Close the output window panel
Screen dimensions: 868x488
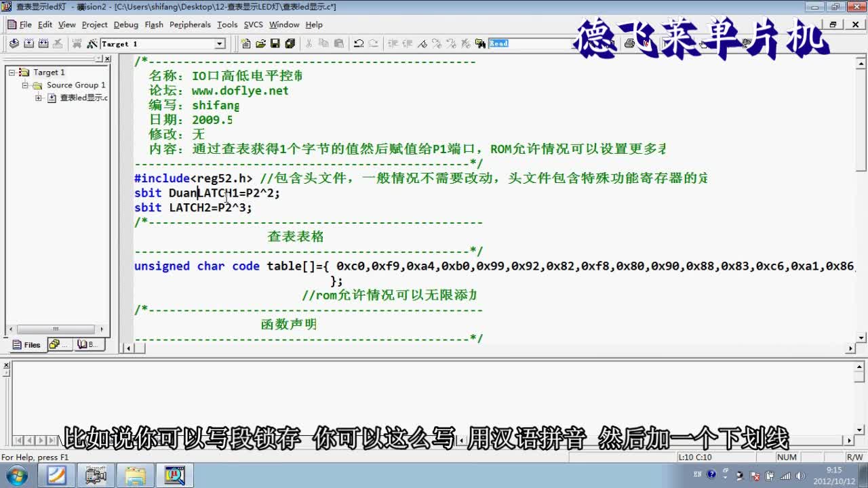pyautogui.click(x=7, y=365)
